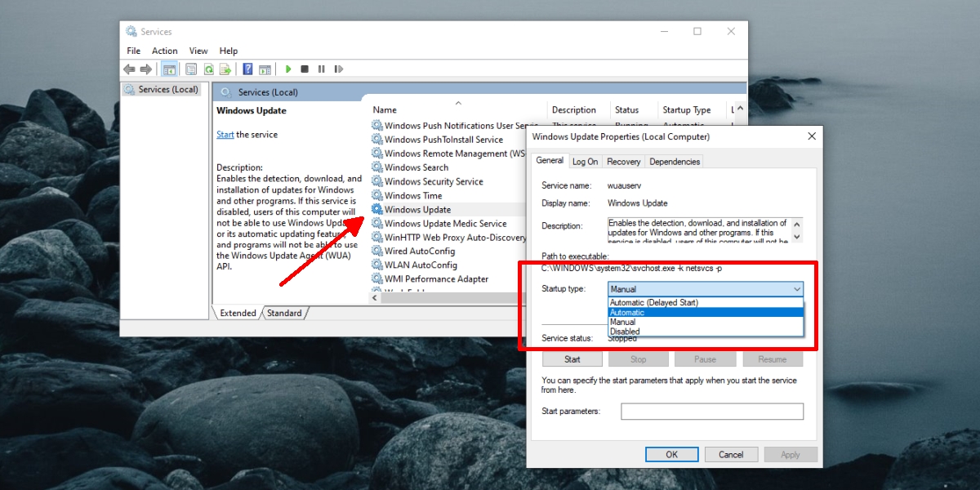Image resolution: width=980 pixels, height=490 pixels.
Task: Open the Startup type combo box
Action: tap(706, 289)
